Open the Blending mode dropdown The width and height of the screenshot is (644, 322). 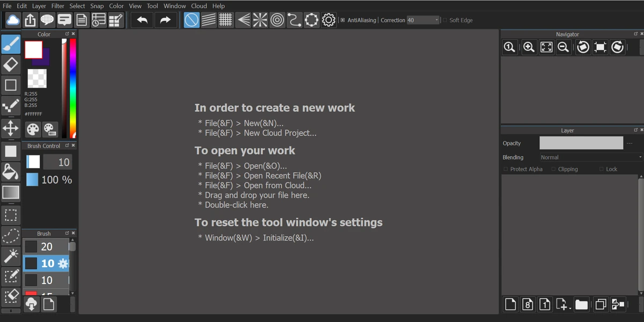click(x=591, y=157)
